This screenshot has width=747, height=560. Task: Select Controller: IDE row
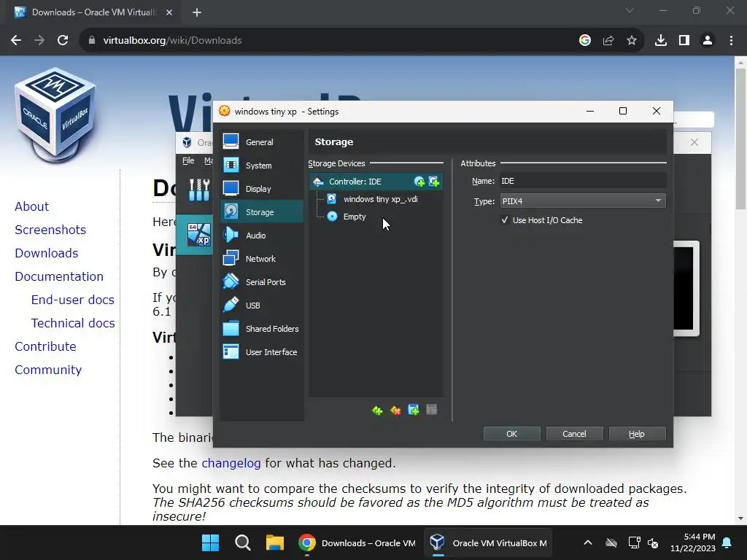tap(376, 182)
